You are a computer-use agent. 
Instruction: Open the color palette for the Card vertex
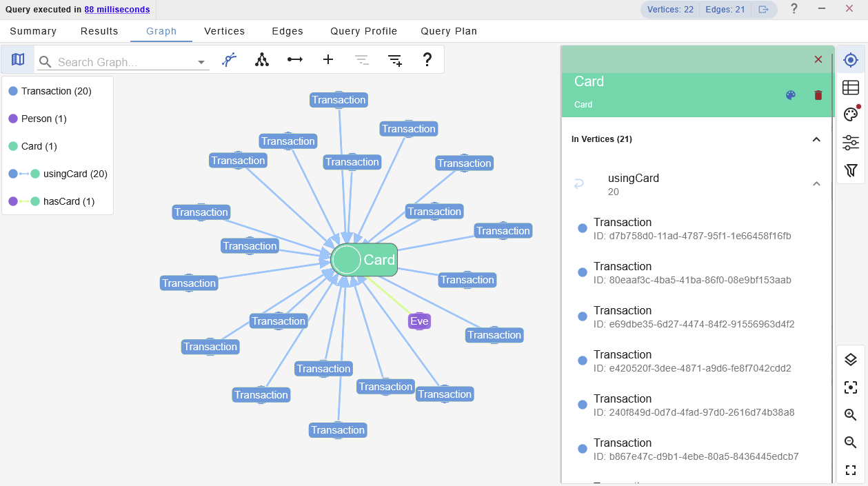click(791, 95)
